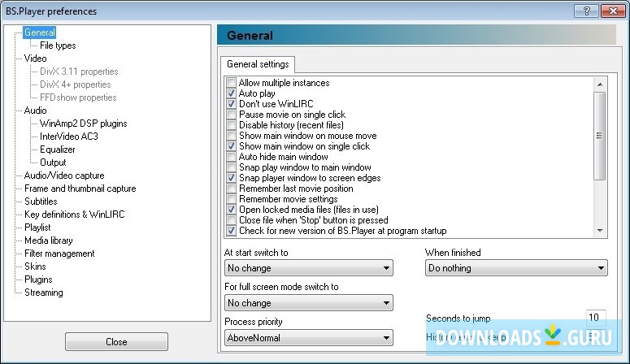The width and height of the screenshot is (630, 364).
Task: Open Playlist preferences
Action: [x=37, y=227]
